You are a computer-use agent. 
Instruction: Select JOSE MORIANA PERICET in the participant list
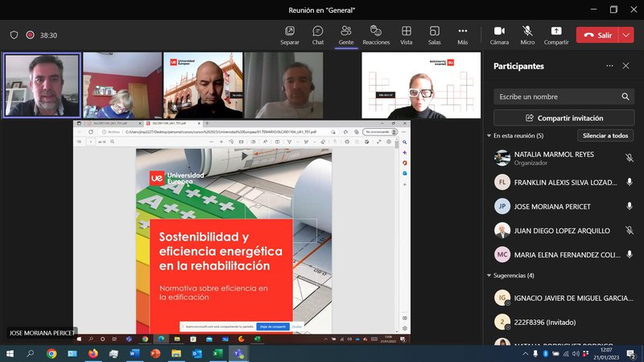(x=552, y=207)
